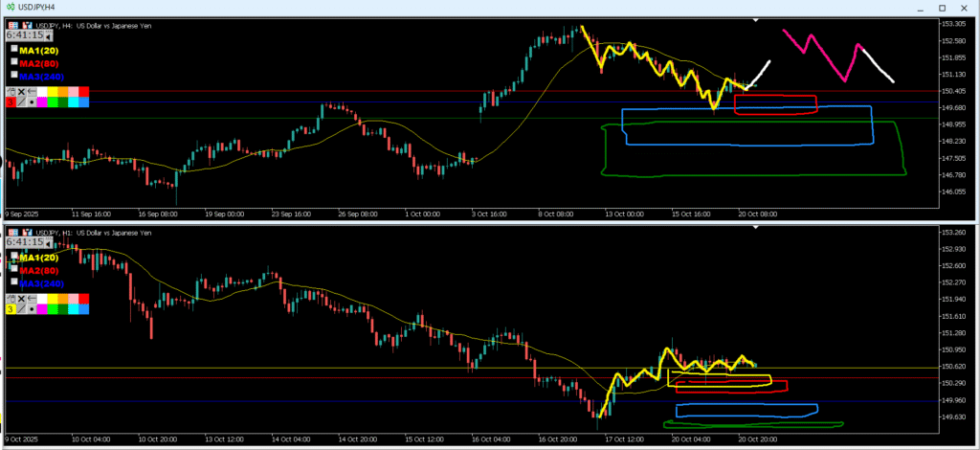The image size is (980, 450).
Task: Click the left-arrow undo icon in H1 palette
Action: [32, 299]
